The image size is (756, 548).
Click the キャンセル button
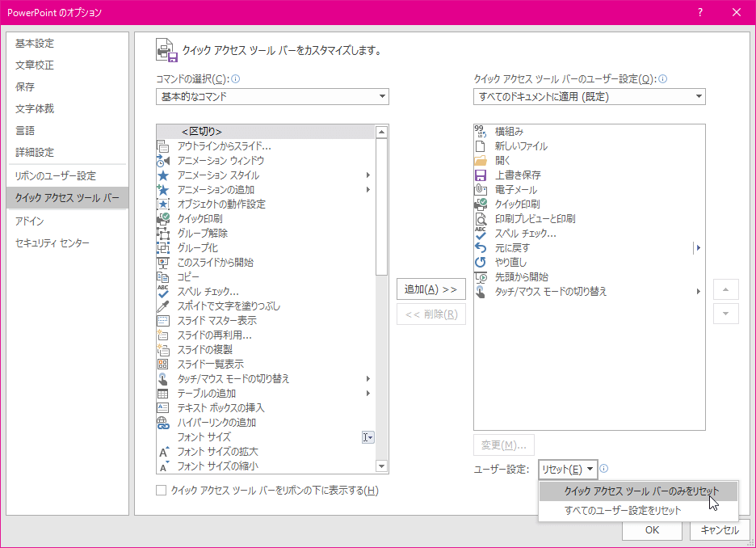click(x=720, y=529)
